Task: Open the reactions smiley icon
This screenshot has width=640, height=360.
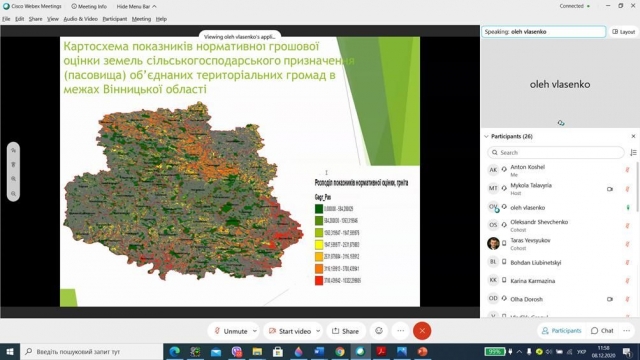Action: (x=379, y=331)
